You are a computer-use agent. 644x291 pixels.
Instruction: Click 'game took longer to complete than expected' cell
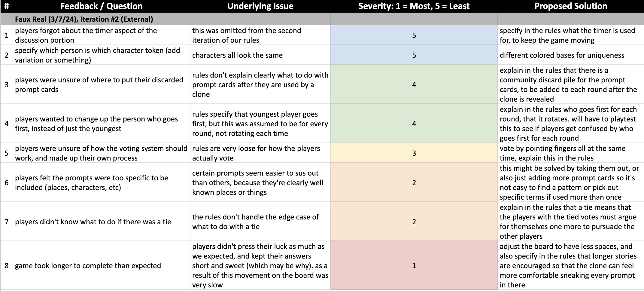pos(101,265)
